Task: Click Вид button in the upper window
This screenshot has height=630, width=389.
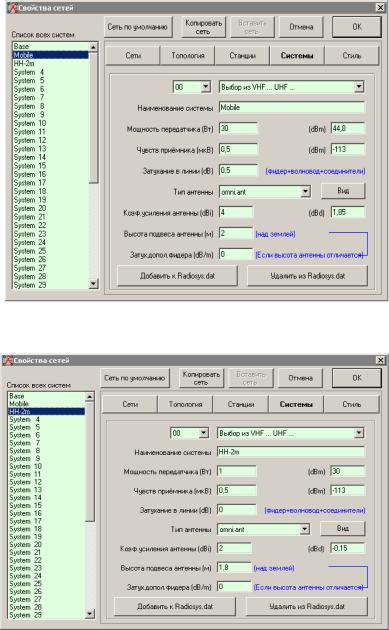Action: (343, 191)
